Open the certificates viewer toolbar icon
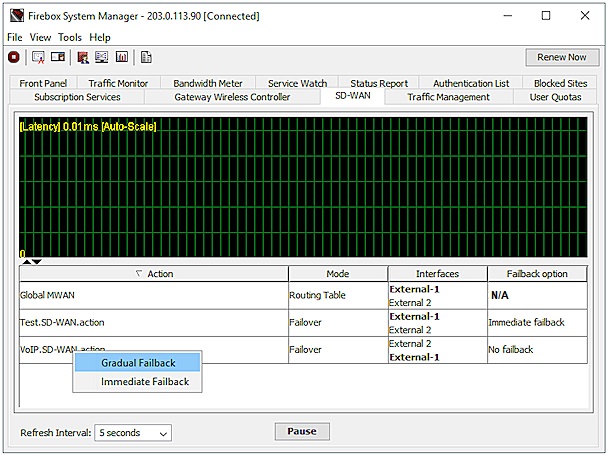 (x=38, y=58)
